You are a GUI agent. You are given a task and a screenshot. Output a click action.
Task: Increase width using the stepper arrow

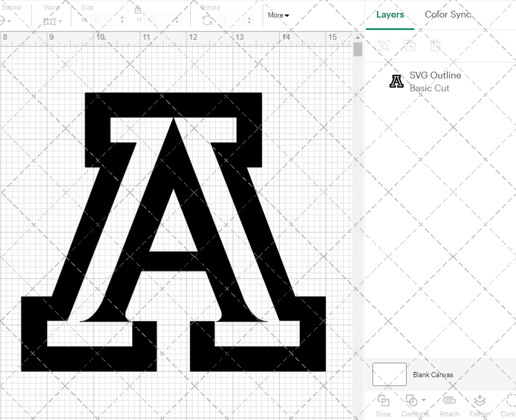pyautogui.click(x=122, y=16)
